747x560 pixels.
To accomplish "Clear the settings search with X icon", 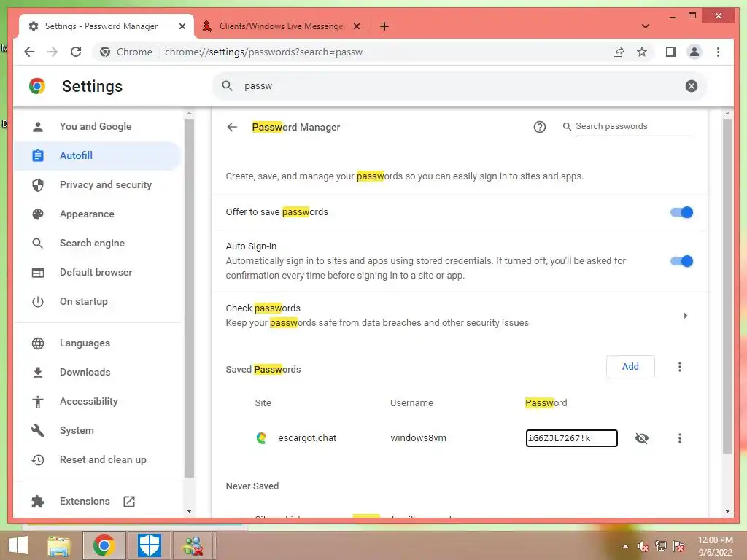I will pos(692,86).
